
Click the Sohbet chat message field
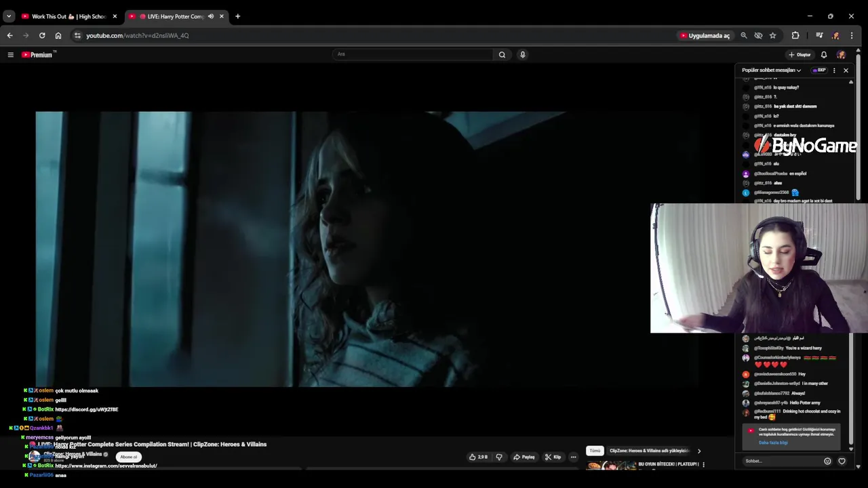click(781, 461)
